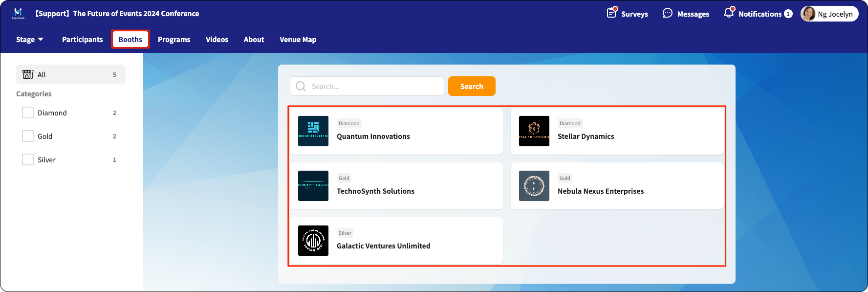Open the About tab

(254, 40)
